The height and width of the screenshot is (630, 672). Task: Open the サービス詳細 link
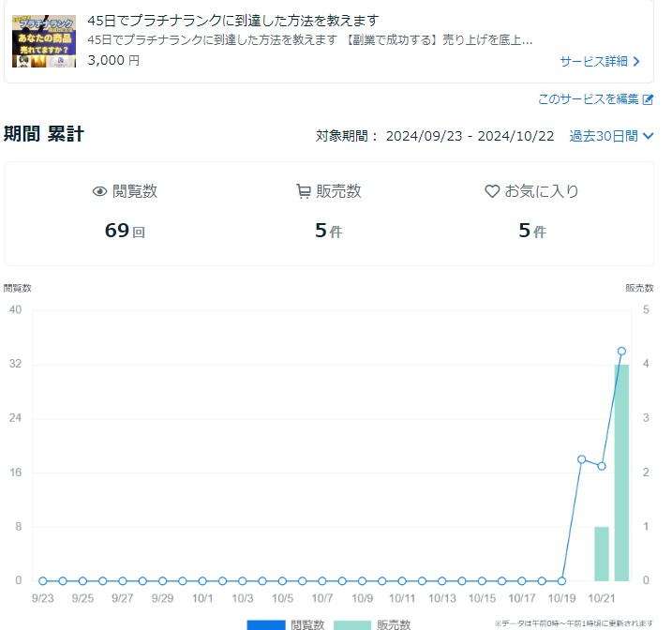(593, 62)
